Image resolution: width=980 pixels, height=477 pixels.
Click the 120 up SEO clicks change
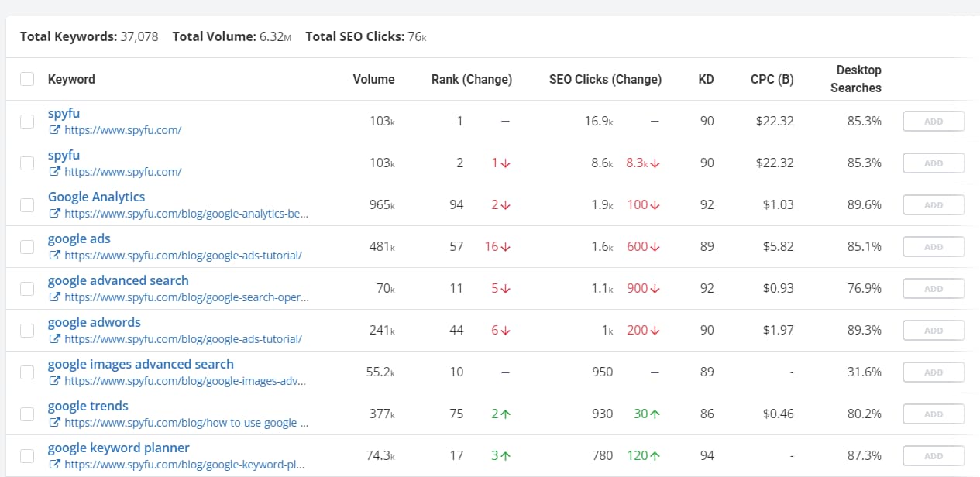(x=643, y=456)
